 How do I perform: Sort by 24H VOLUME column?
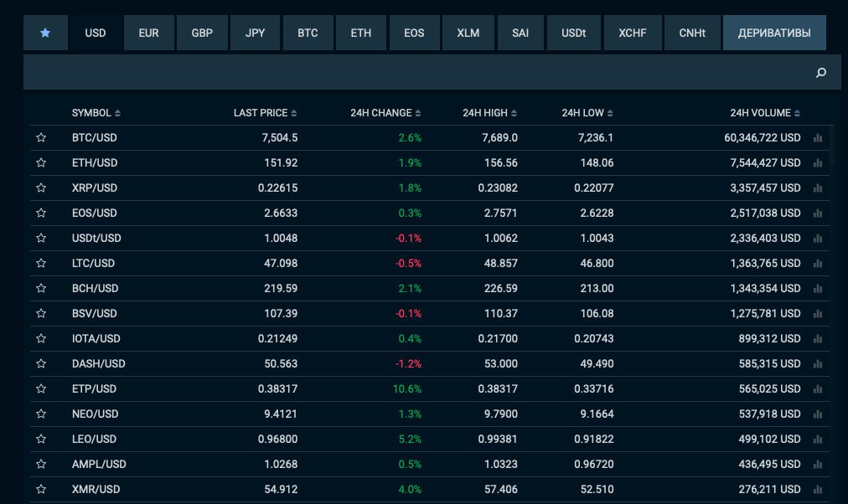point(766,113)
